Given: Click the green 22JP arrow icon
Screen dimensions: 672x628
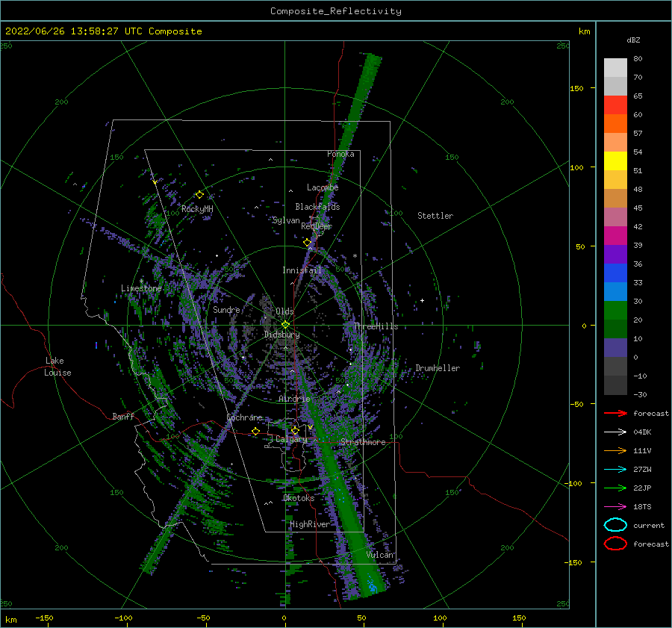Looking at the screenshot, I should [615, 488].
